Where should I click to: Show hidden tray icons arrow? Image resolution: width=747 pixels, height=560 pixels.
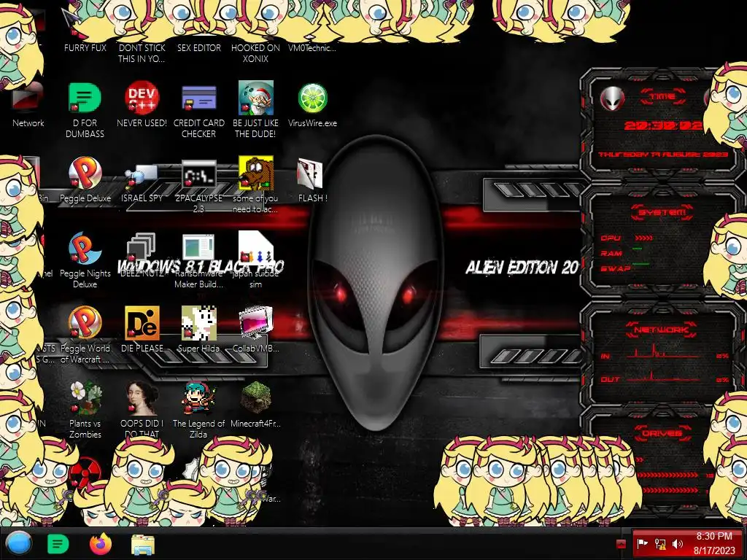pyautogui.click(x=621, y=544)
